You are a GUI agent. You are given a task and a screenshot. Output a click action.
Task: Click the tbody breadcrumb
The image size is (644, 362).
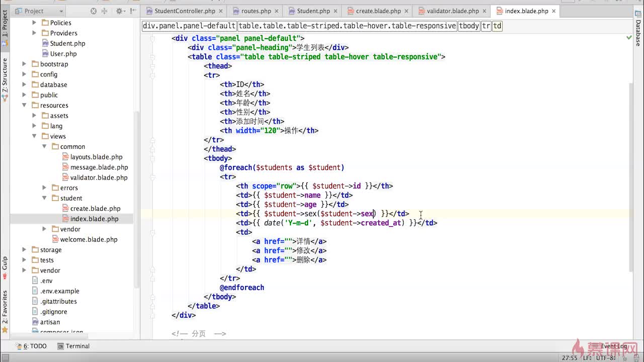point(469,26)
